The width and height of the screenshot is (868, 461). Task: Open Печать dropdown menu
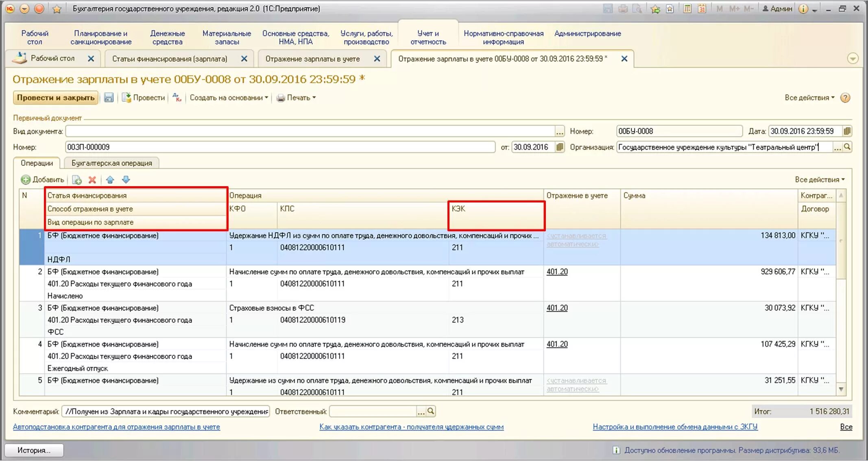coord(307,99)
